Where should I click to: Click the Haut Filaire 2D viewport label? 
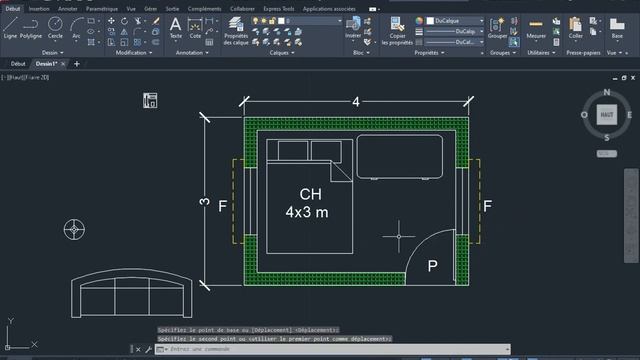coord(25,77)
